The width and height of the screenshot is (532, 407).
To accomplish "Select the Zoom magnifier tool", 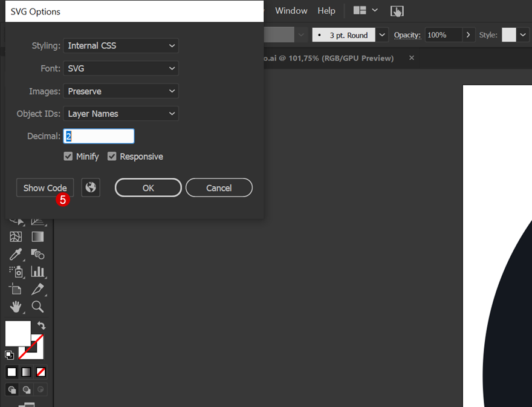I will coord(37,307).
